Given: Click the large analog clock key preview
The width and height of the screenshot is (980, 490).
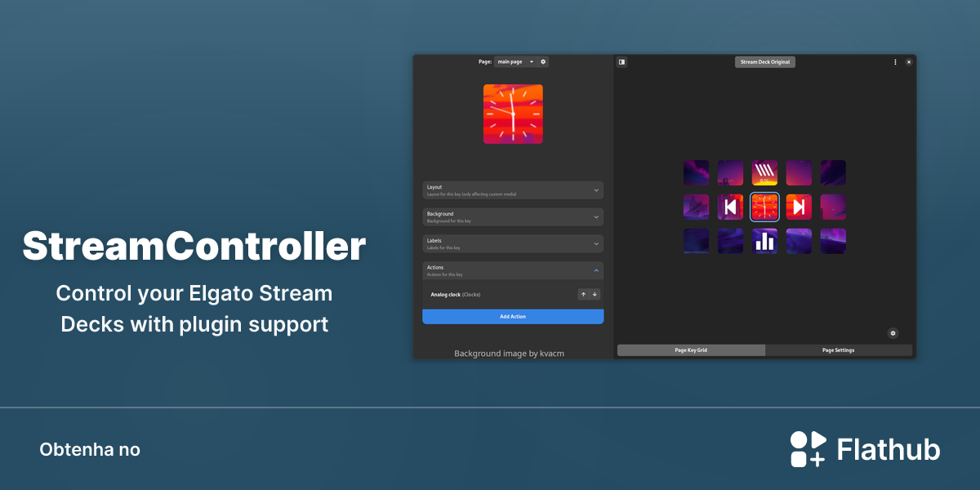Looking at the screenshot, I should [x=513, y=114].
